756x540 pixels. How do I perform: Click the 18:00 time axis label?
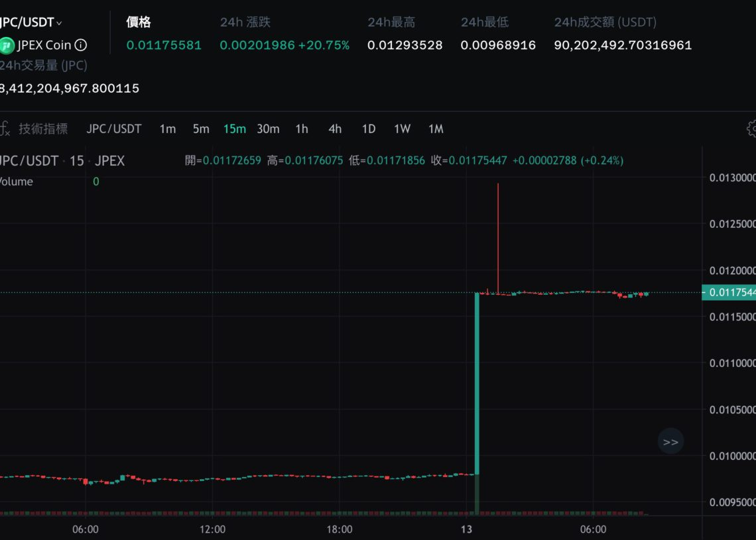pyautogui.click(x=340, y=529)
